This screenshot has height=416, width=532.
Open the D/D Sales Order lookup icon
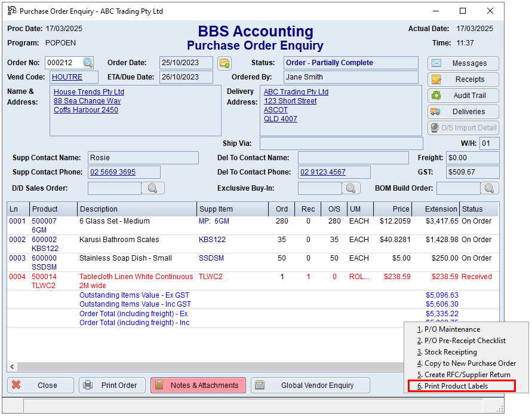(x=153, y=188)
